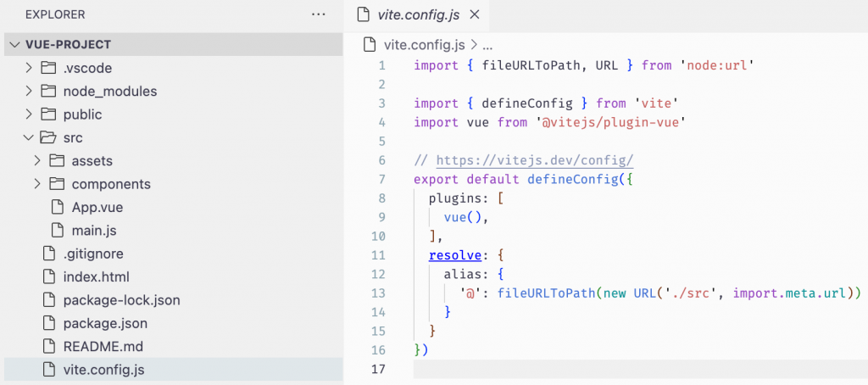Screen dimensions: 868x385
Task: Expand the node_modules folder chevron
Action: click(30, 91)
